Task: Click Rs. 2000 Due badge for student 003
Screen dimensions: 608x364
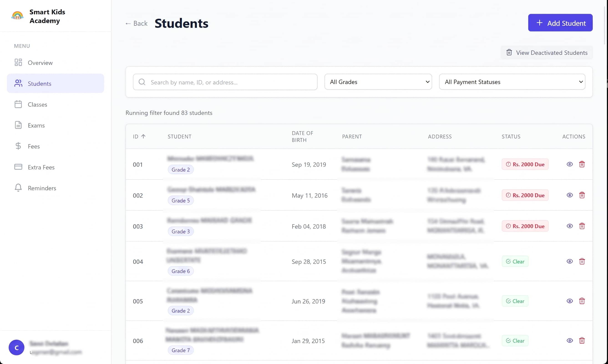Action: (x=525, y=226)
